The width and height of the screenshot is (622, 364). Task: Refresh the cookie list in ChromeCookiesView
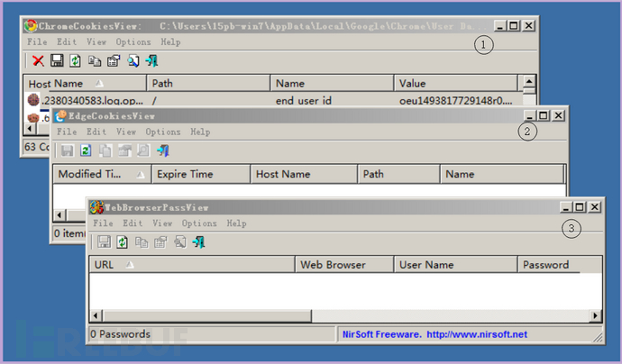[76, 61]
